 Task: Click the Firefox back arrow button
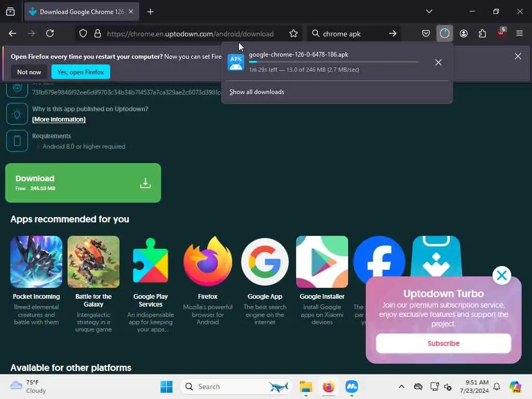[x=12, y=33]
